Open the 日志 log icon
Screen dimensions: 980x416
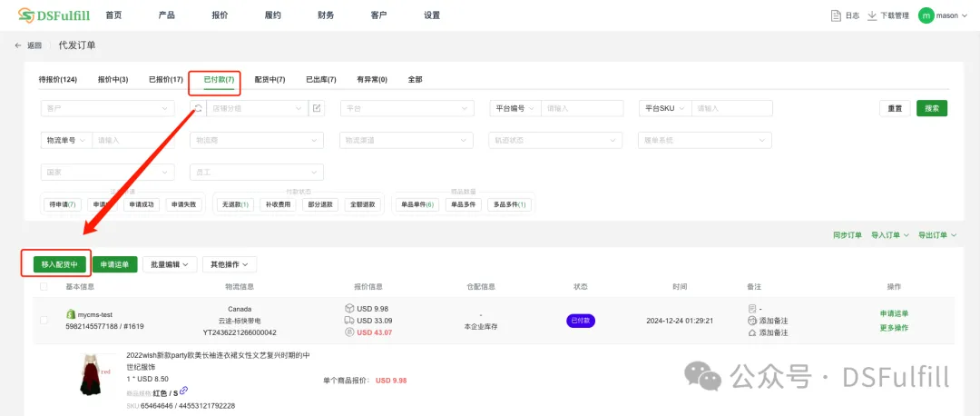point(837,15)
